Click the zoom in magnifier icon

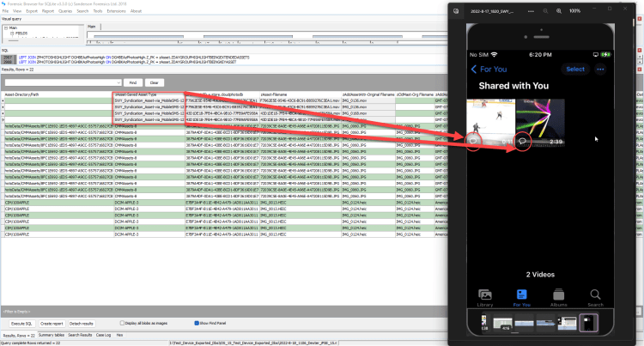pos(559,9)
